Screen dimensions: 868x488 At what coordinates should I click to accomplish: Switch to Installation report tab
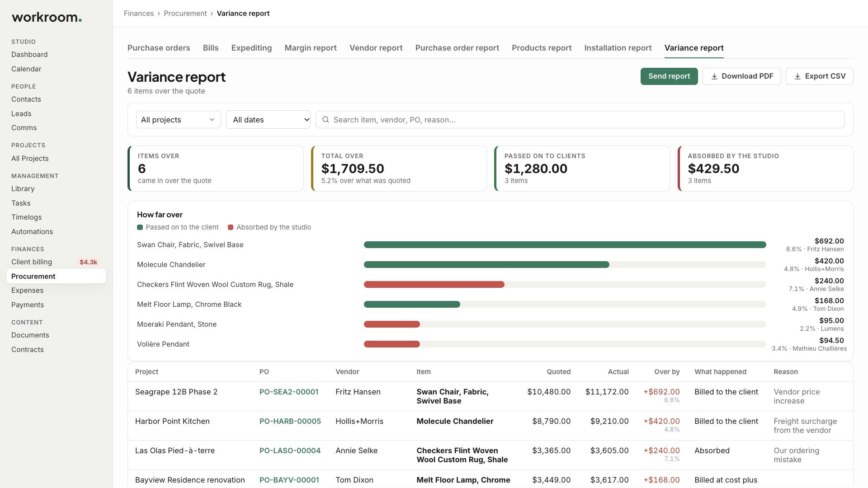[x=618, y=48]
